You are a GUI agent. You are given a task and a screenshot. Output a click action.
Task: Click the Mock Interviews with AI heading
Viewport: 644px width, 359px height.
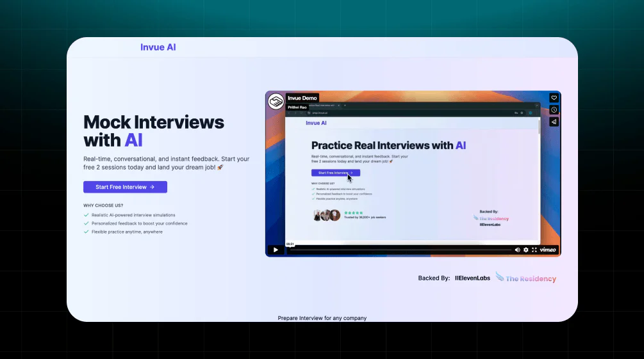tap(154, 131)
